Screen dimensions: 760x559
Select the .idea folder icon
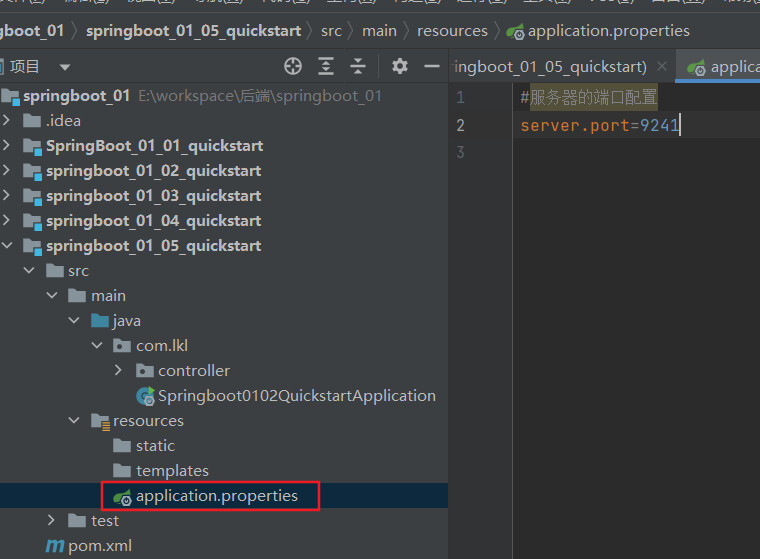[x=32, y=120]
